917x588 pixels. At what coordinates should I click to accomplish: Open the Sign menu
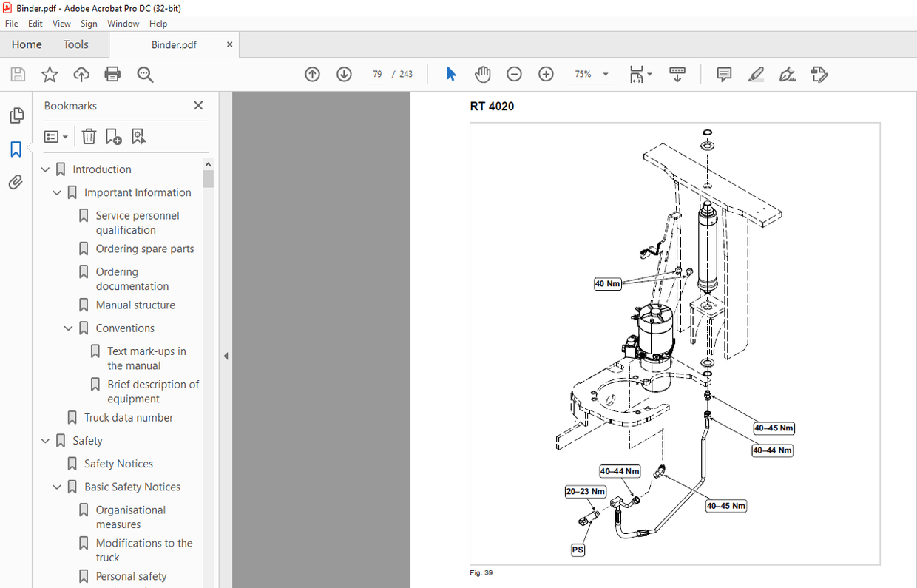pyautogui.click(x=89, y=23)
